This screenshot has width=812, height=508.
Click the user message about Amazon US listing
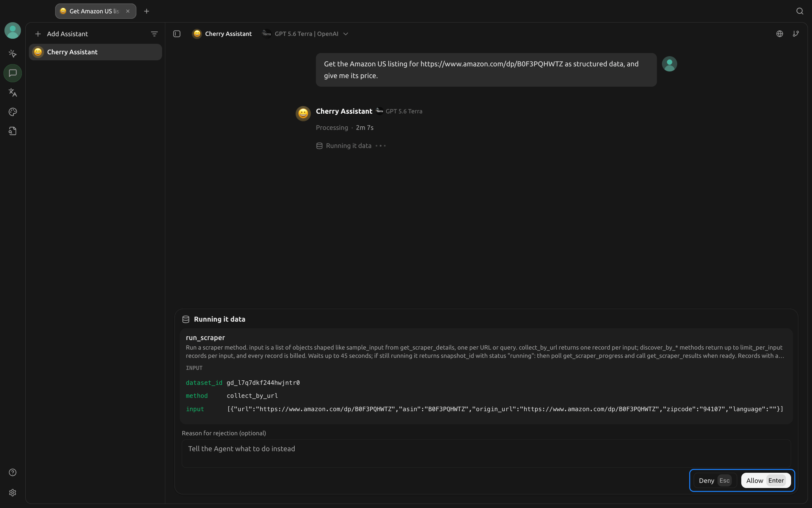coord(486,70)
